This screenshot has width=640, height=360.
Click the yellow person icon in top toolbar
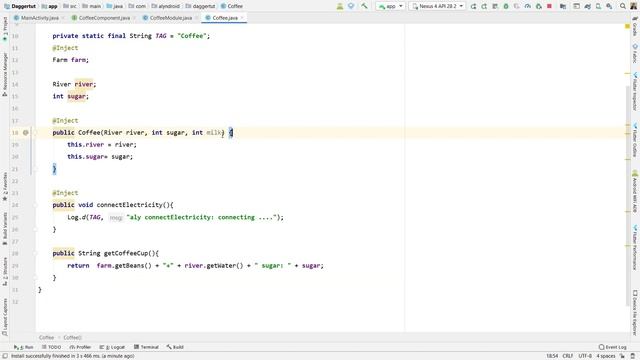tap(340, 6)
